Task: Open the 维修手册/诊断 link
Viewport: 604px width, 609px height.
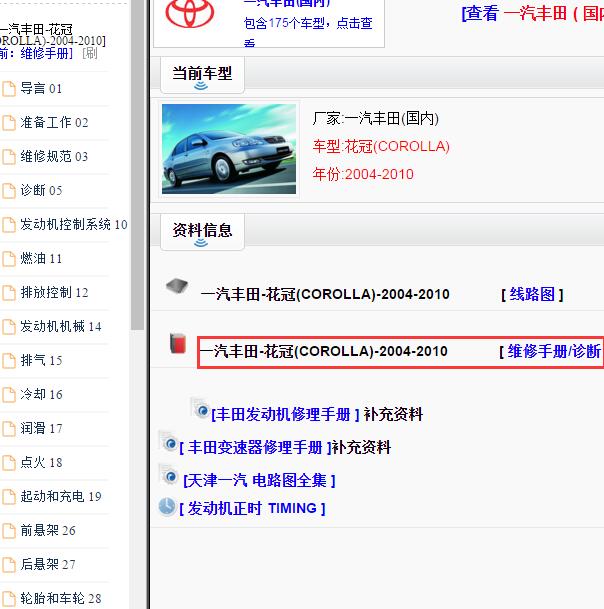Action: point(555,351)
